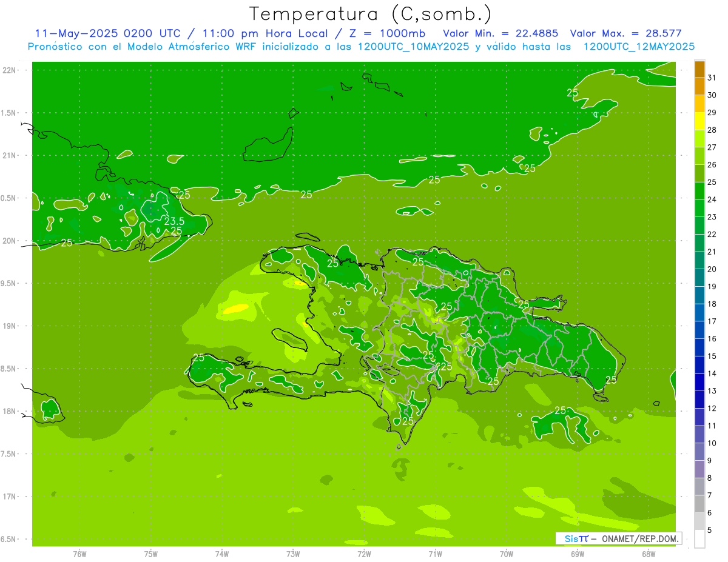Click legend value '30'

click(x=712, y=95)
